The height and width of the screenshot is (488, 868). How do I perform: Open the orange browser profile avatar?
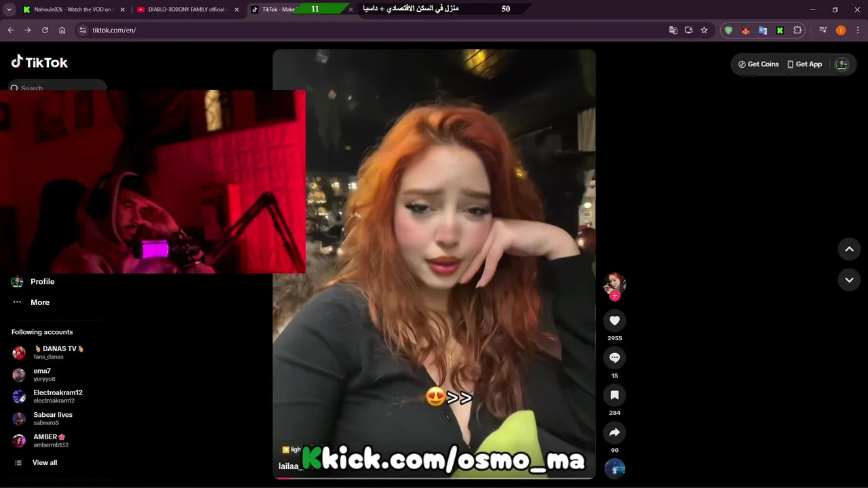(841, 30)
